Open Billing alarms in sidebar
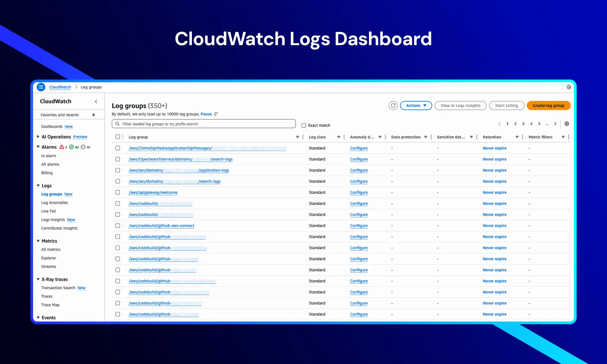 click(x=47, y=173)
